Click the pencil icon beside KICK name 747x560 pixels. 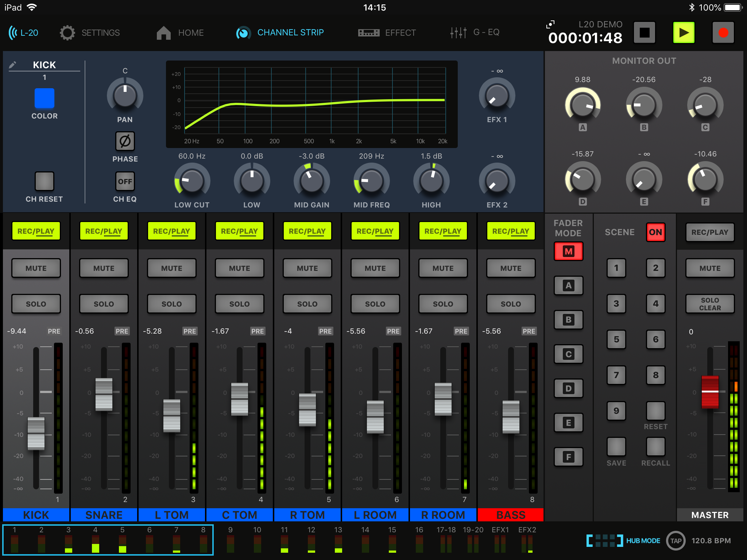coord(13,65)
